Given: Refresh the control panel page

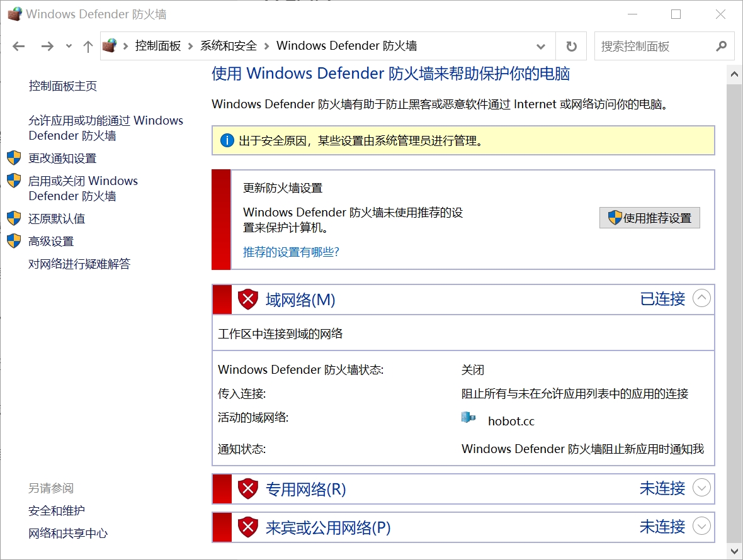Looking at the screenshot, I should (571, 46).
